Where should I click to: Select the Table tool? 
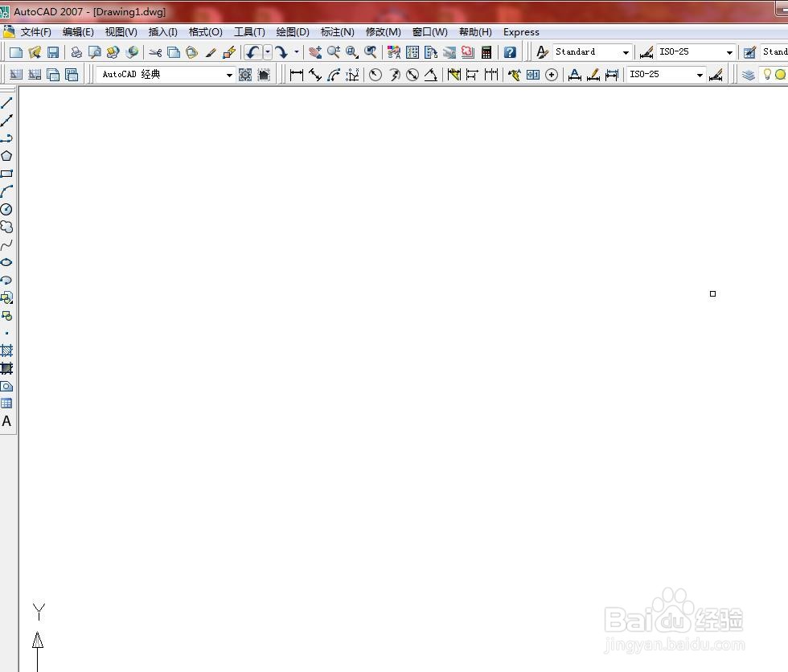pos(6,404)
